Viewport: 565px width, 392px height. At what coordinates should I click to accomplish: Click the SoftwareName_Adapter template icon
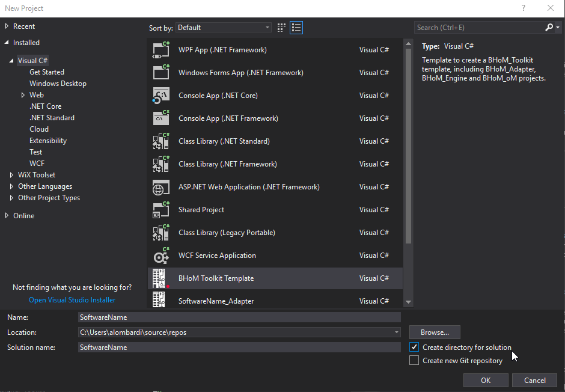coord(159,300)
